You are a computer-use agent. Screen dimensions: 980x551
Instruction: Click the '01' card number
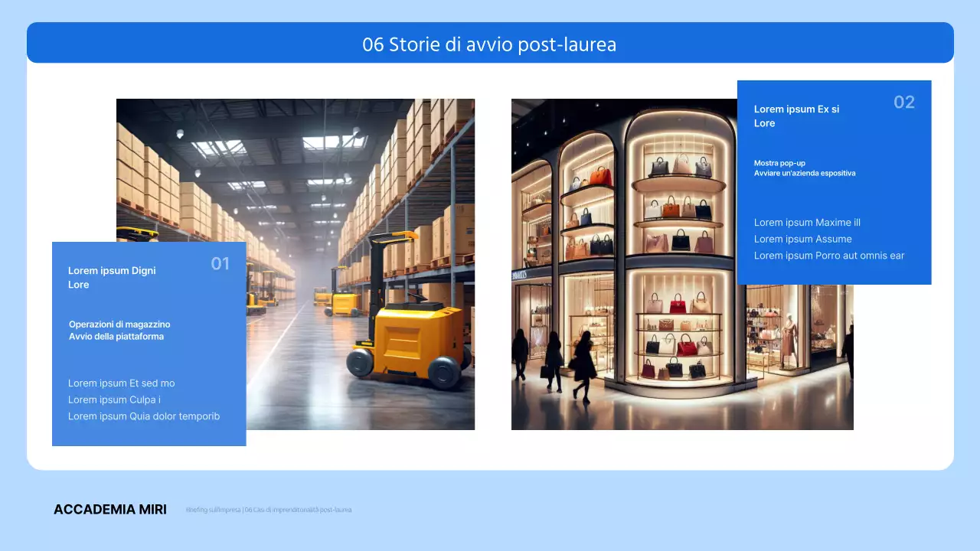[220, 264]
